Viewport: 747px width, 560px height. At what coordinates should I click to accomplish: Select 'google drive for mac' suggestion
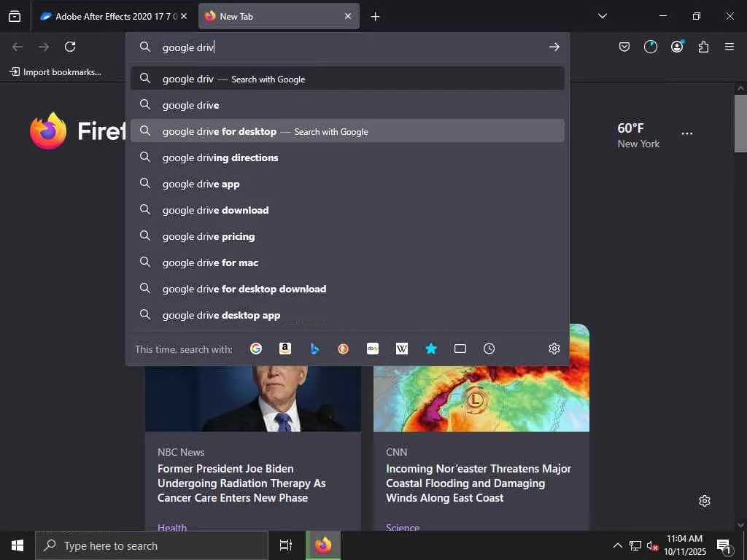(x=347, y=262)
